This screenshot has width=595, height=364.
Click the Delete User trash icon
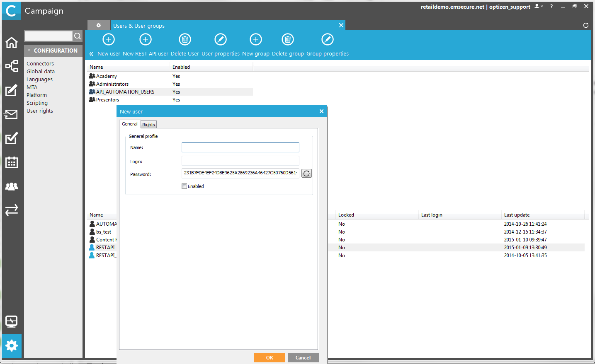185,40
